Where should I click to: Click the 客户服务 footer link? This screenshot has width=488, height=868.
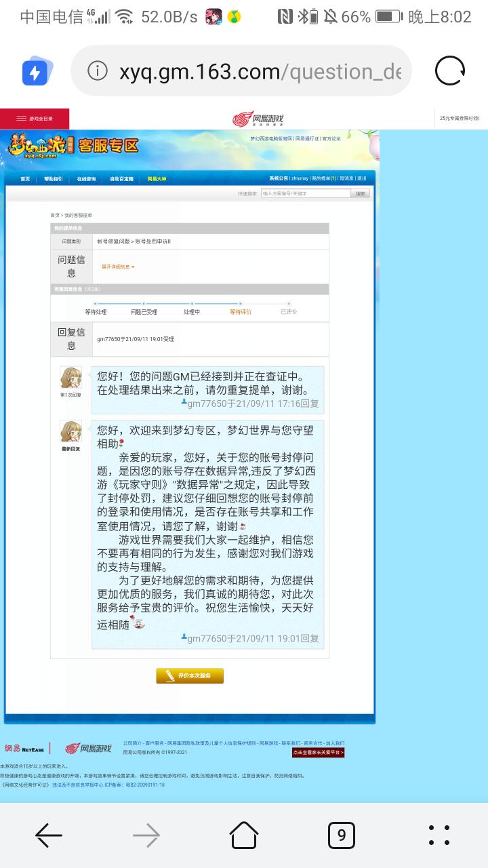tap(153, 744)
